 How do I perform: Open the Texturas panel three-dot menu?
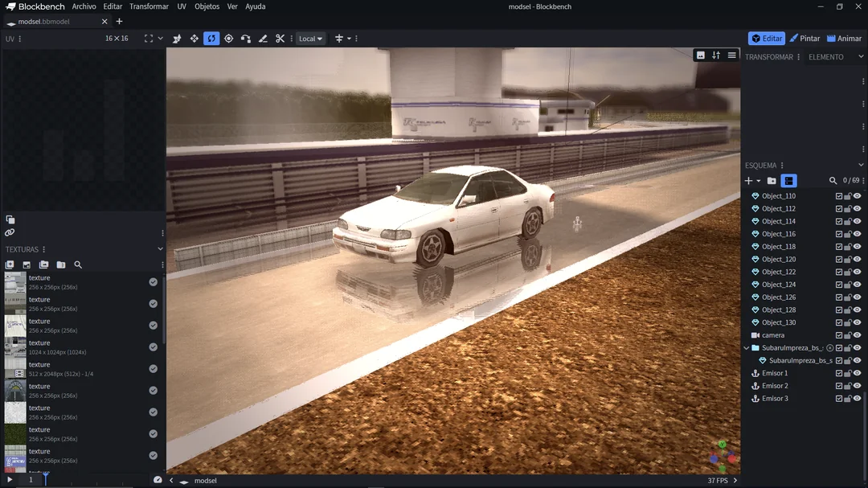pos(43,249)
